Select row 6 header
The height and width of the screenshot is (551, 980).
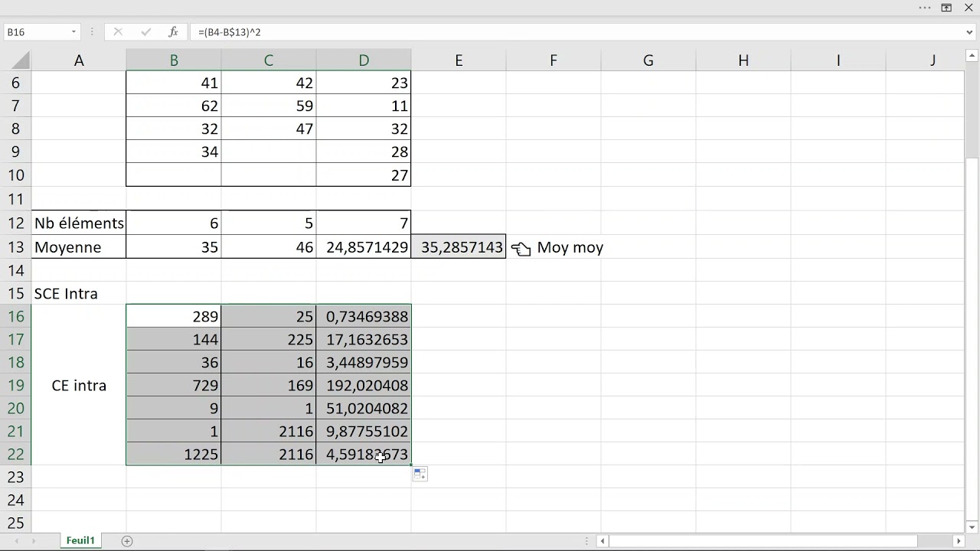click(x=15, y=83)
